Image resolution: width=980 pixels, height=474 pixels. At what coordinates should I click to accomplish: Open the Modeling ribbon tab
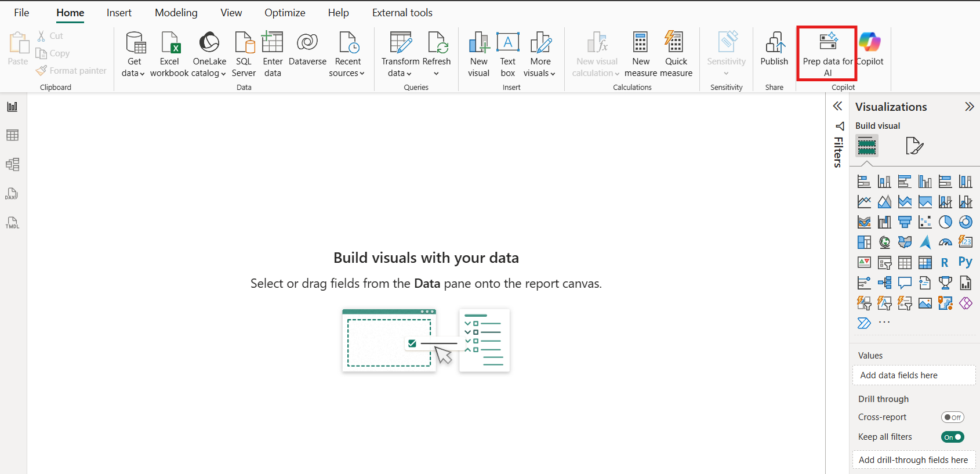[x=176, y=13]
